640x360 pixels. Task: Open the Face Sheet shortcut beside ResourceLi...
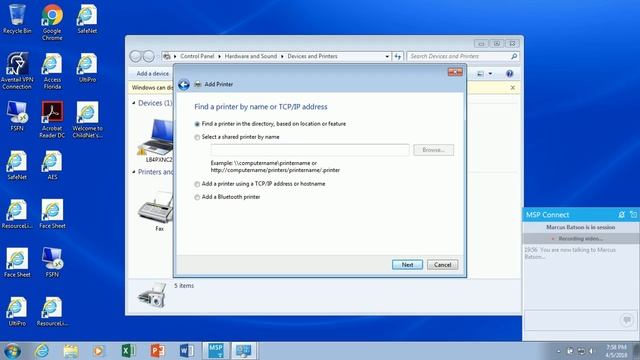52,214
